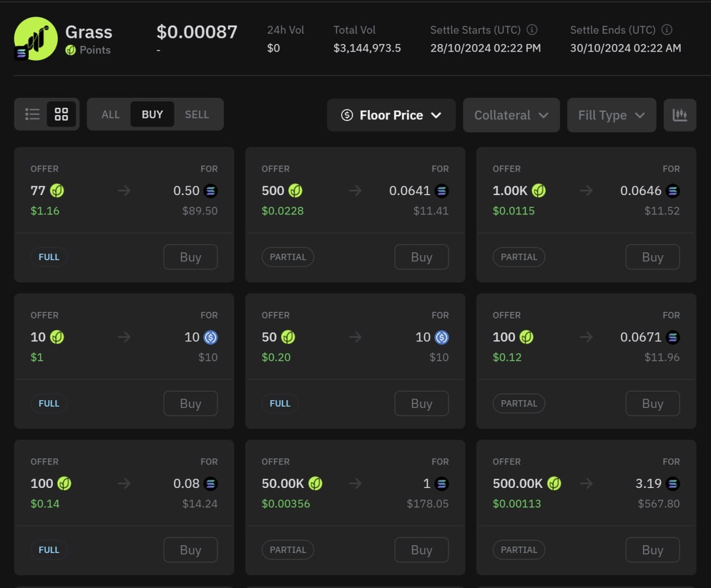Open the Floor Price sort dropdown
Screen dimensions: 711x588
(391, 115)
